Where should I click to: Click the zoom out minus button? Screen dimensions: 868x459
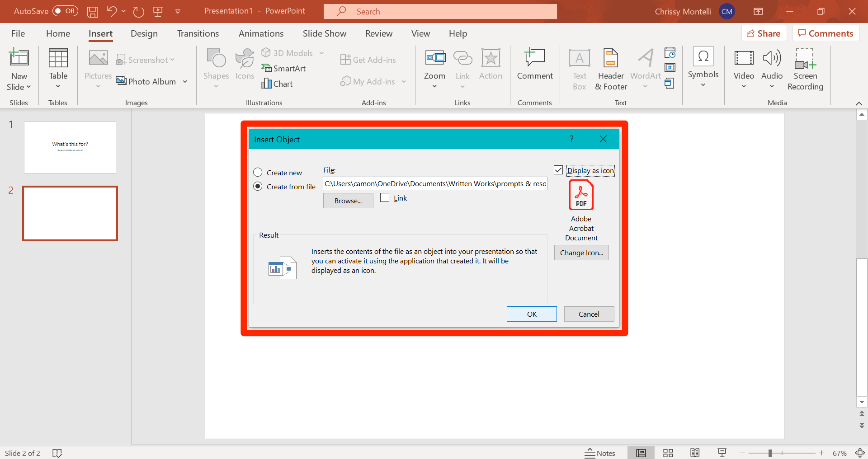click(x=742, y=453)
